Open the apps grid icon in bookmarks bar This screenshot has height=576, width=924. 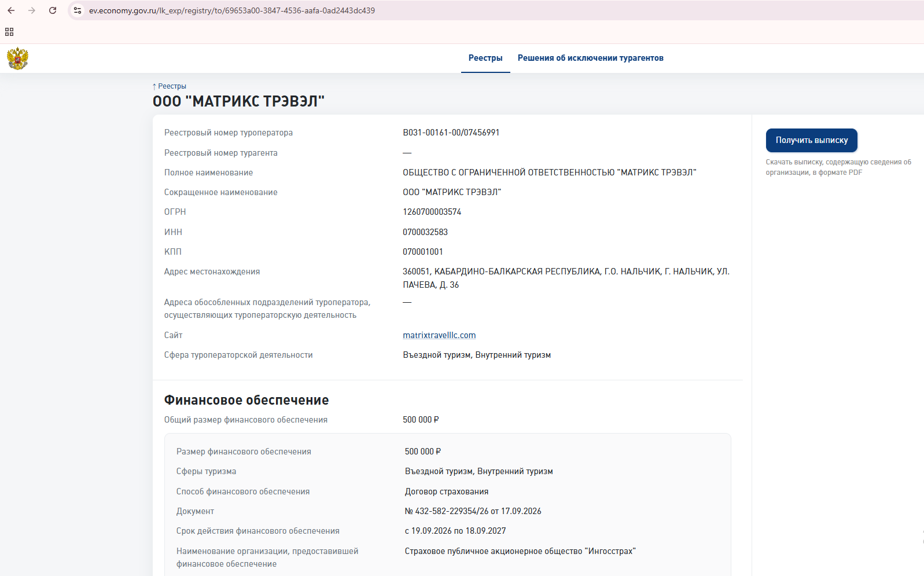coord(9,32)
